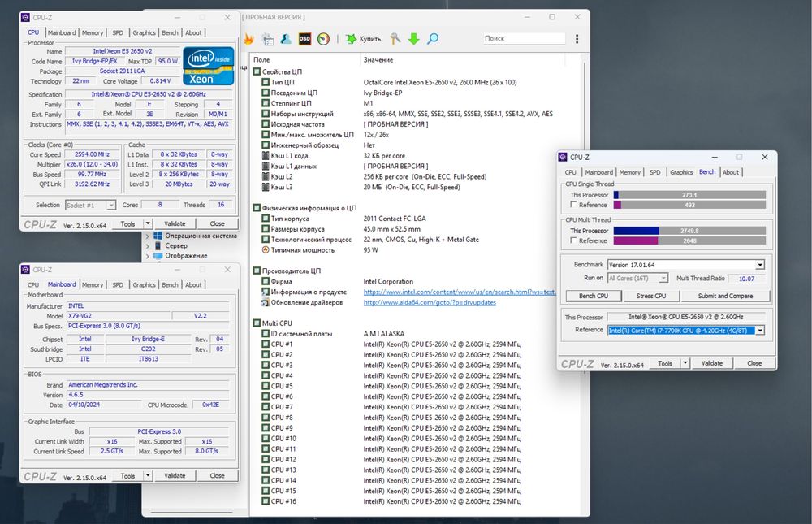Click the green star Купить icon

click(351, 39)
